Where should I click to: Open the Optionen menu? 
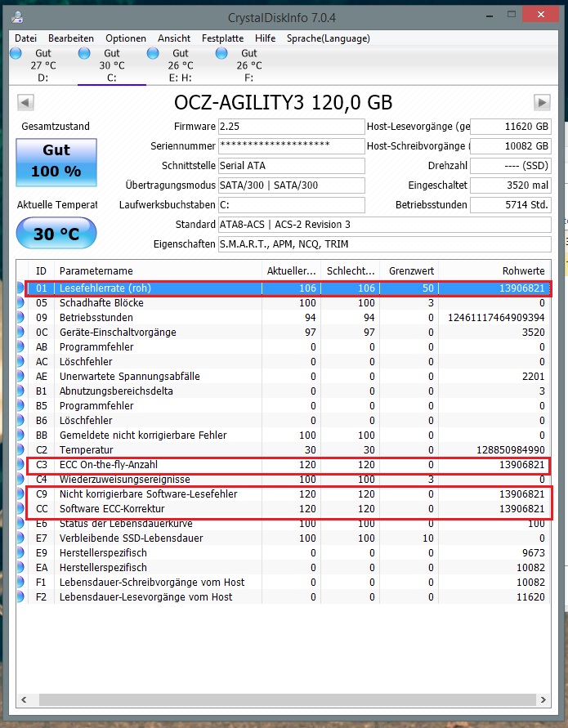(x=125, y=38)
